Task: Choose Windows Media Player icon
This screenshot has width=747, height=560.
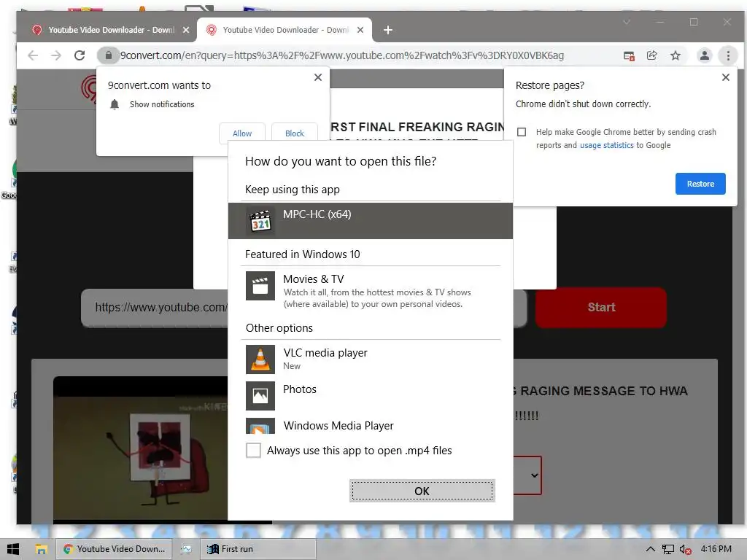Action: (x=260, y=426)
